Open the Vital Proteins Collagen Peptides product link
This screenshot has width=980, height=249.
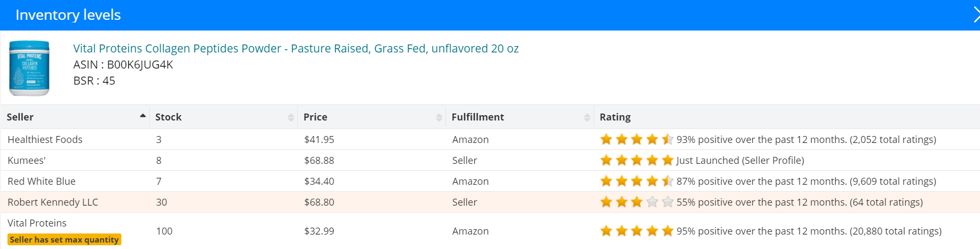pos(296,48)
